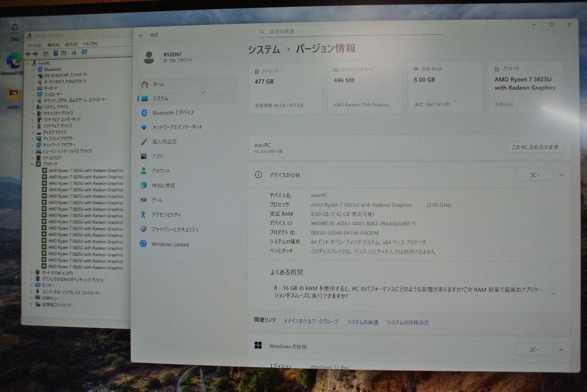
Task: Open 個人用設定 with the paintbrush icon
Action: [144, 141]
